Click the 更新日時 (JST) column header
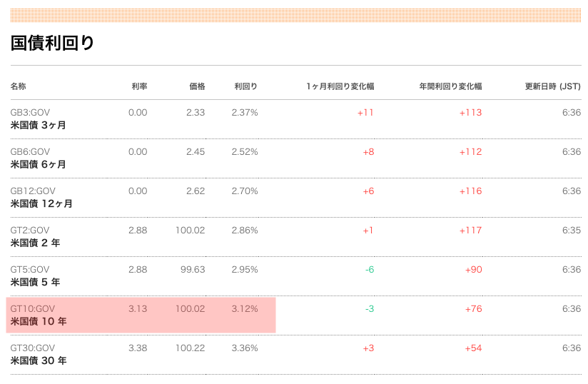588x384 pixels. [x=553, y=86]
